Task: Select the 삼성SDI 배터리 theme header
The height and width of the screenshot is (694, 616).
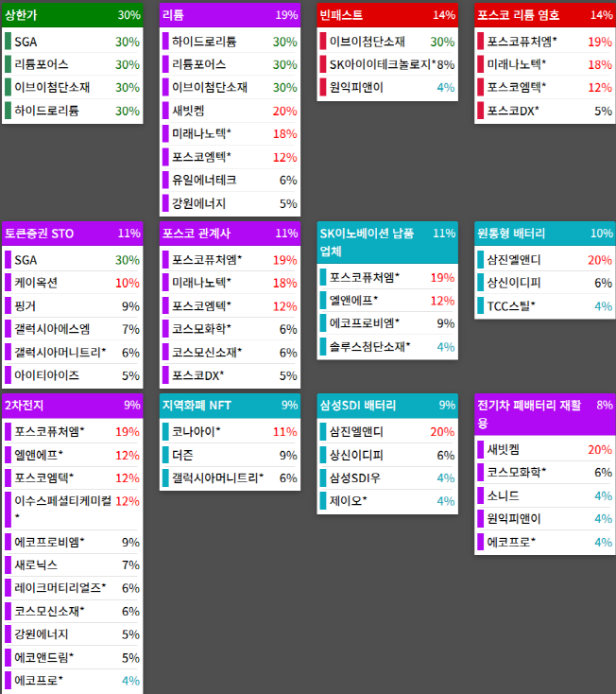Action: [x=387, y=406]
